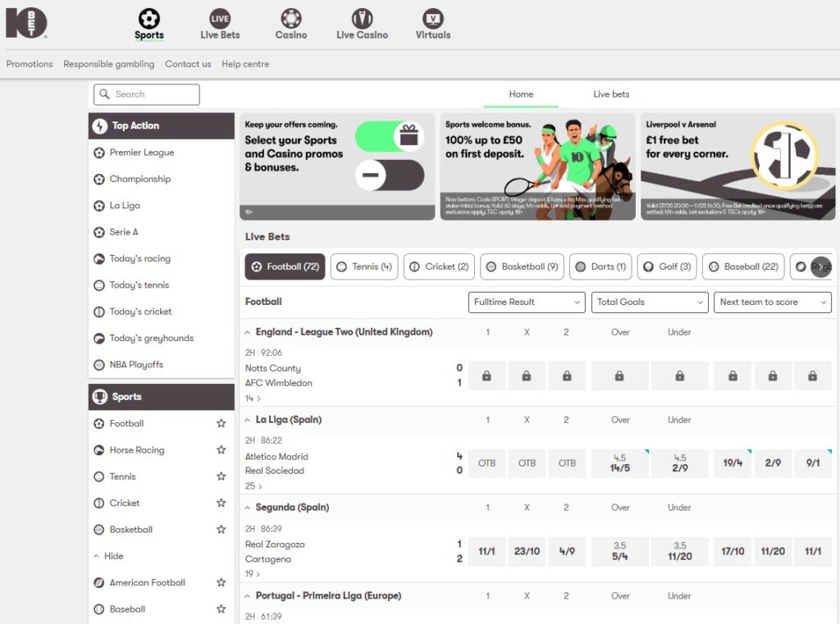Open the Virtuals icon
The image size is (840, 624).
(x=433, y=18)
